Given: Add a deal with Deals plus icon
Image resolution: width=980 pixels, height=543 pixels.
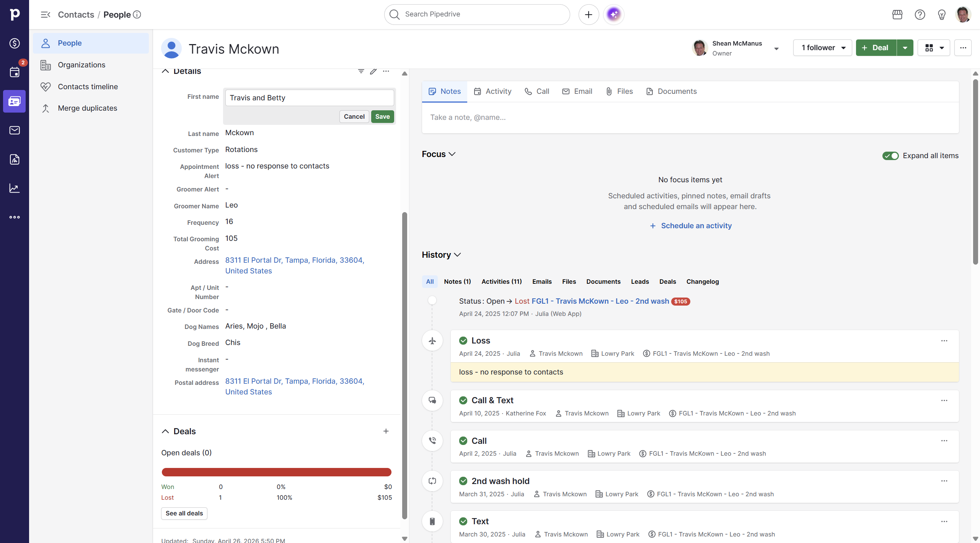Looking at the screenshot, I should (386, 431).
